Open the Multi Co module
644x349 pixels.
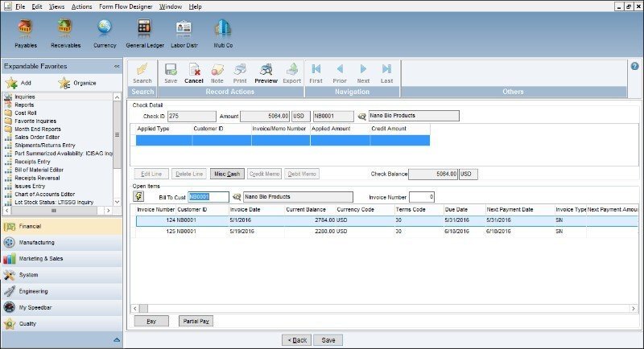click(x=223, y=31)
